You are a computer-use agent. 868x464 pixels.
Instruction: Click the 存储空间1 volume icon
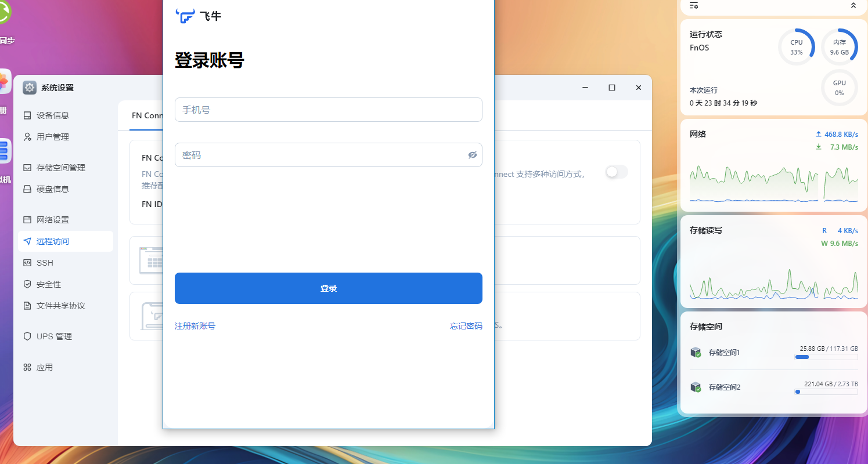click(x=696, y=352)
